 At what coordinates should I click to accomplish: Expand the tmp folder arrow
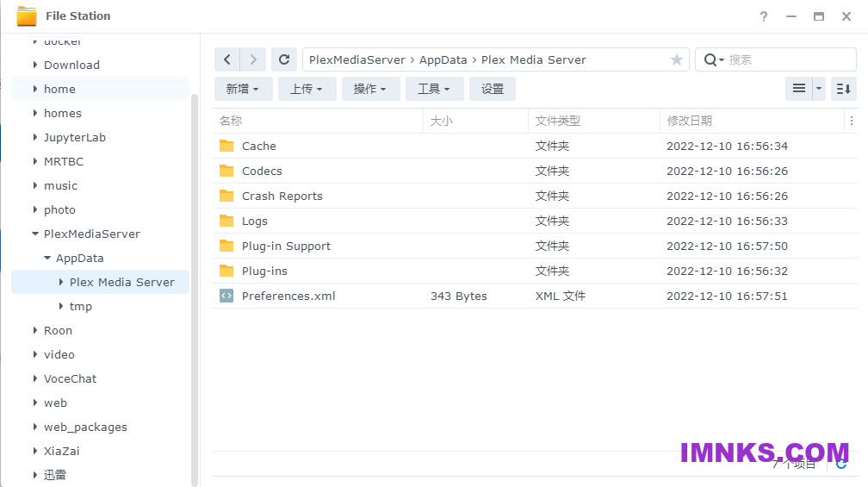[61, 306]
